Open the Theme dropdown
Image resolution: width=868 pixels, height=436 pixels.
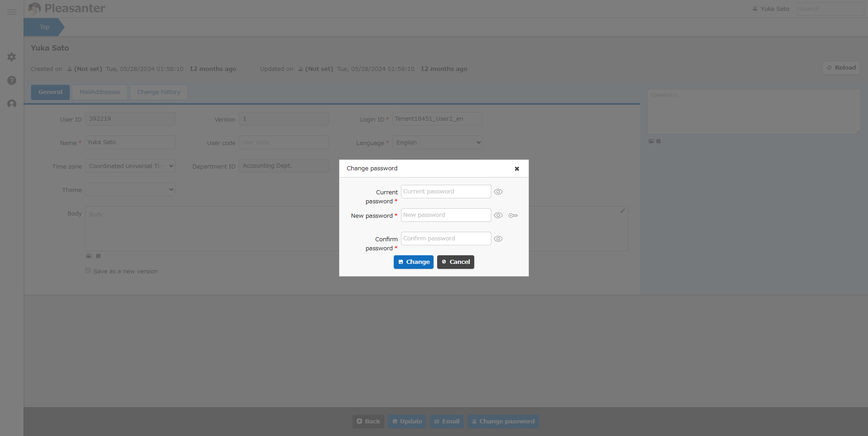pos(130,189)
